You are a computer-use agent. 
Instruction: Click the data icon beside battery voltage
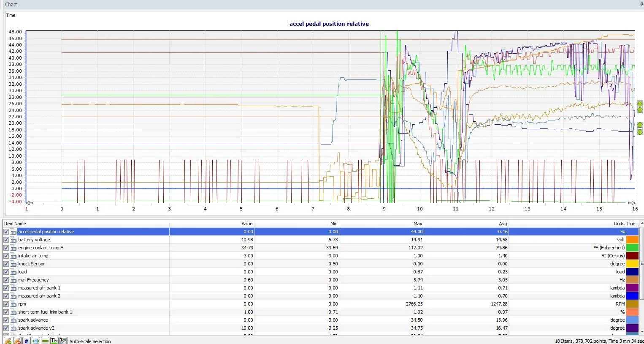[x=14, y=240]
